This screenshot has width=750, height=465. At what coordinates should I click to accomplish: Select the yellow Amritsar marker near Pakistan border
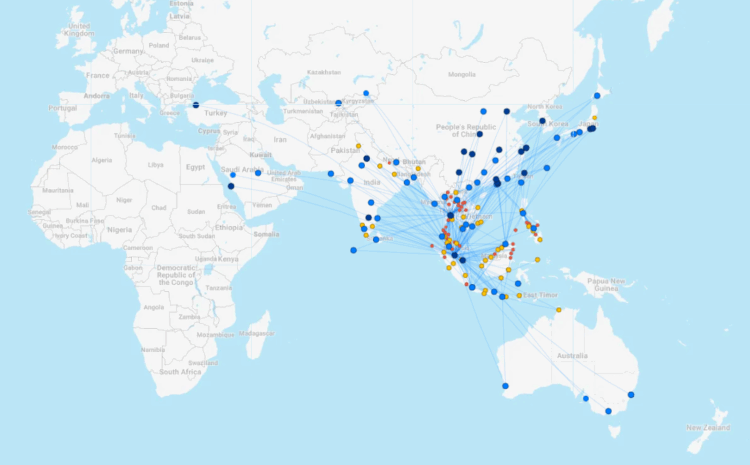point(358,146)
